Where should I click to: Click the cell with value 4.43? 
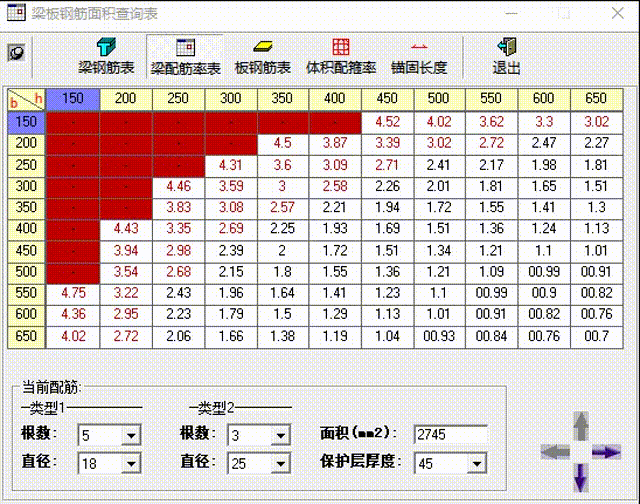[126, 229]
